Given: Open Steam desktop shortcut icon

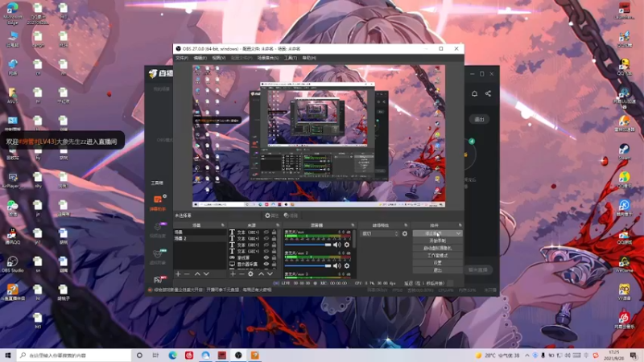Looking at the screenshot, I should pyautogui.click(x=625, y=151).
